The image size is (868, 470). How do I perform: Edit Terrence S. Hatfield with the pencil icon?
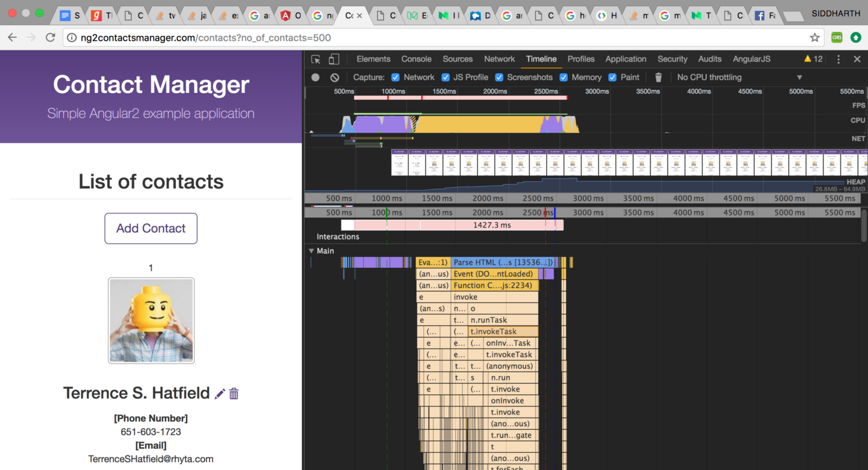tap(220, 394)
